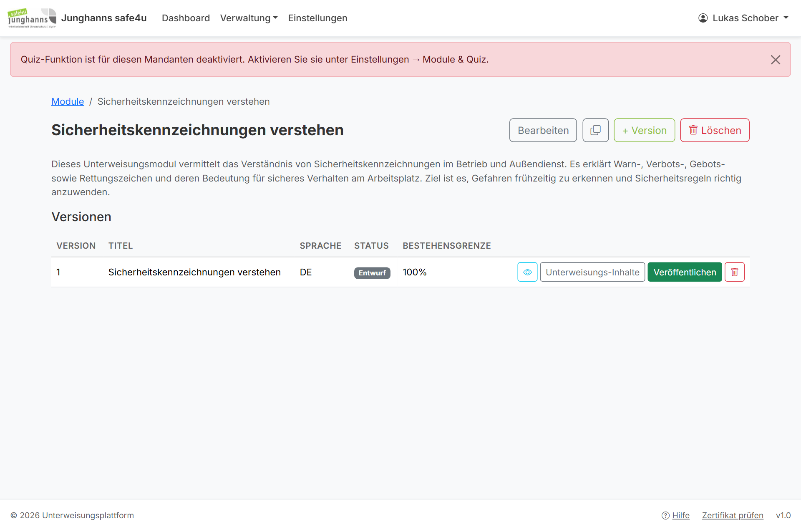Click version number 1 in the table
801x532 pixels.
point(58,272)
